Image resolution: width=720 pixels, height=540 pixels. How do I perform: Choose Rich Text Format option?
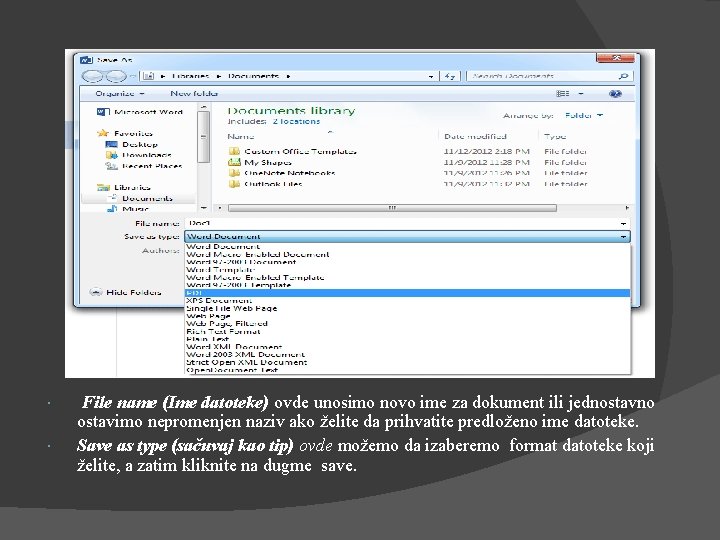coord(408,332)
